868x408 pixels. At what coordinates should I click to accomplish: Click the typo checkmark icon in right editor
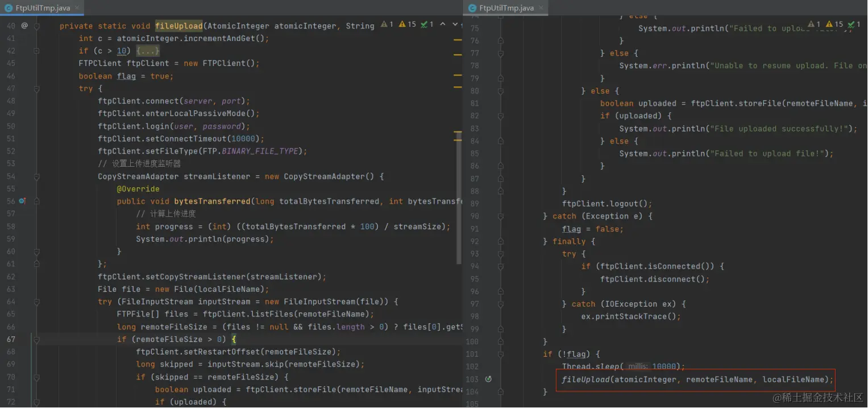(854, 24)
